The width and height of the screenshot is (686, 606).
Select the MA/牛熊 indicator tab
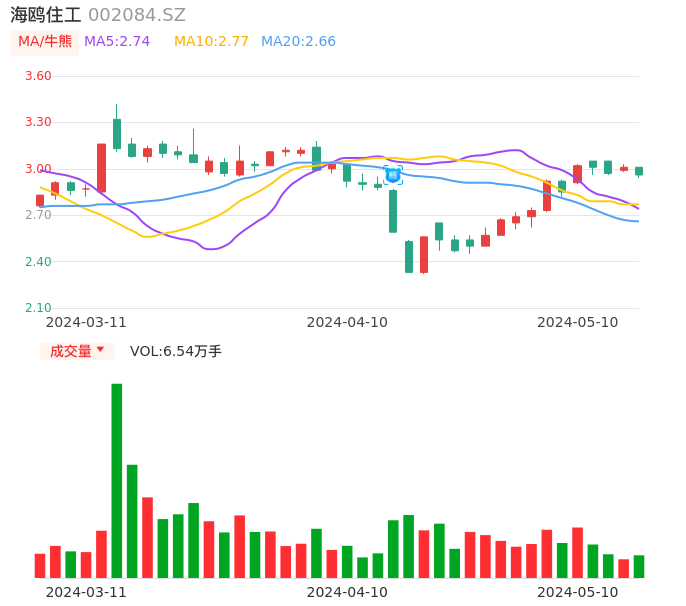click(44, 42)
